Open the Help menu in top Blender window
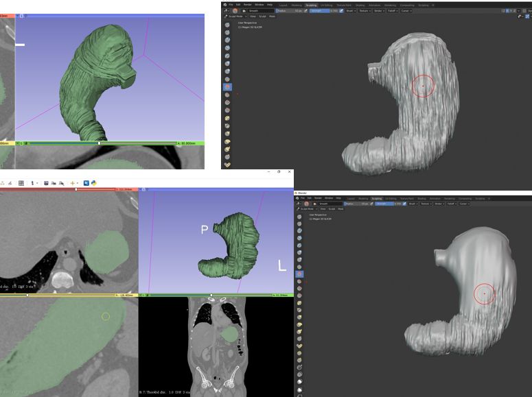 tap(270, 5)
